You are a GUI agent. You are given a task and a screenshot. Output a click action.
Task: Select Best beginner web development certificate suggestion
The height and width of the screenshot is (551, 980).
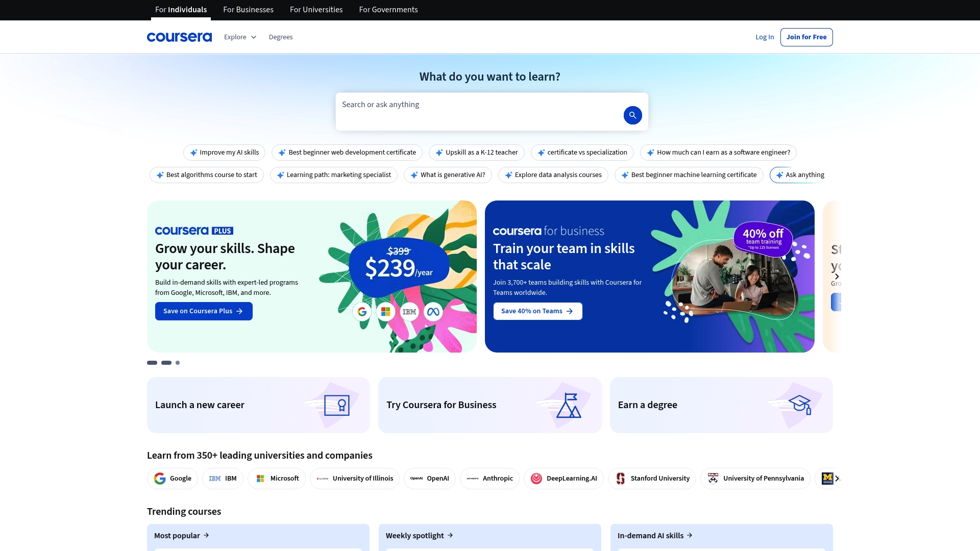347,153
